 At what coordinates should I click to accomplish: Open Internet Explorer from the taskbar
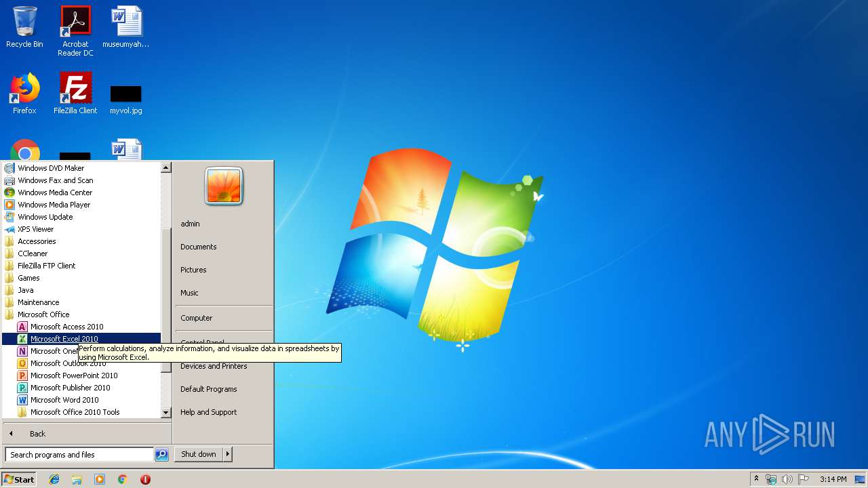click(54, 479)
